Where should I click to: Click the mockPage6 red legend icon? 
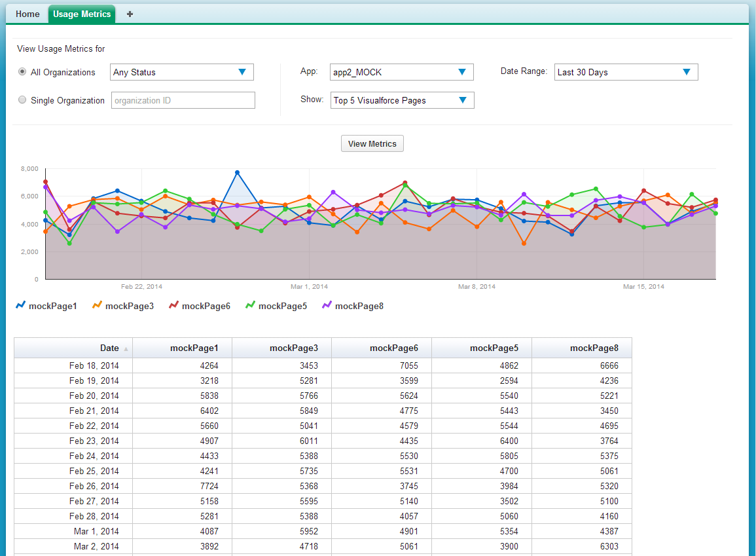click(173, 305)
